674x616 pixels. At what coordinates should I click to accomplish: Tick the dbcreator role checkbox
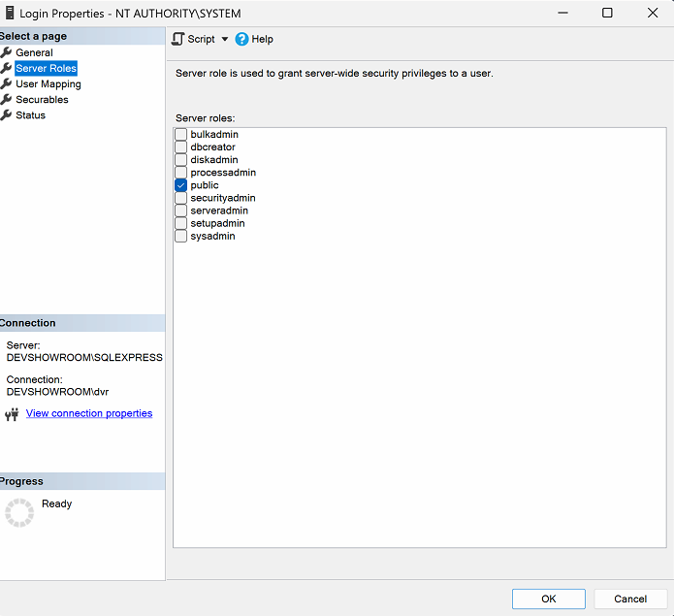coord(181,147)
